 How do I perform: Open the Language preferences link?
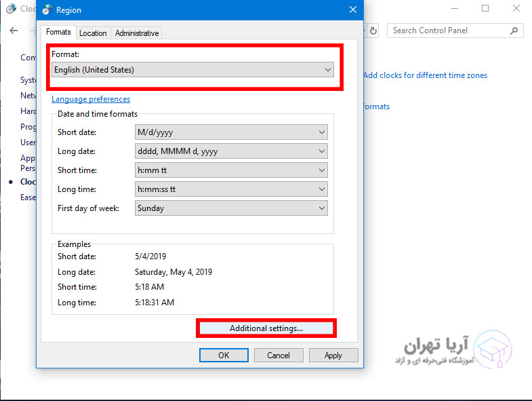pyautogui.click(x=91, y=99)
